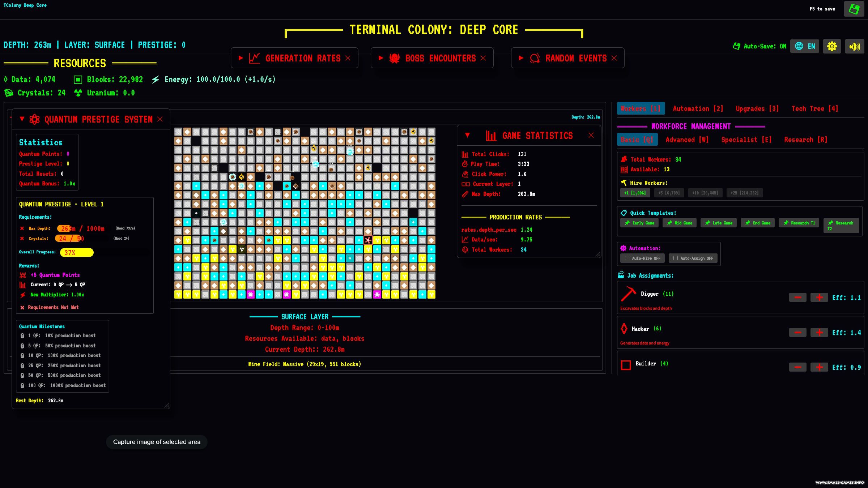
Task: Open the Specialist [E] workers tab
Action: click(746, 140)
